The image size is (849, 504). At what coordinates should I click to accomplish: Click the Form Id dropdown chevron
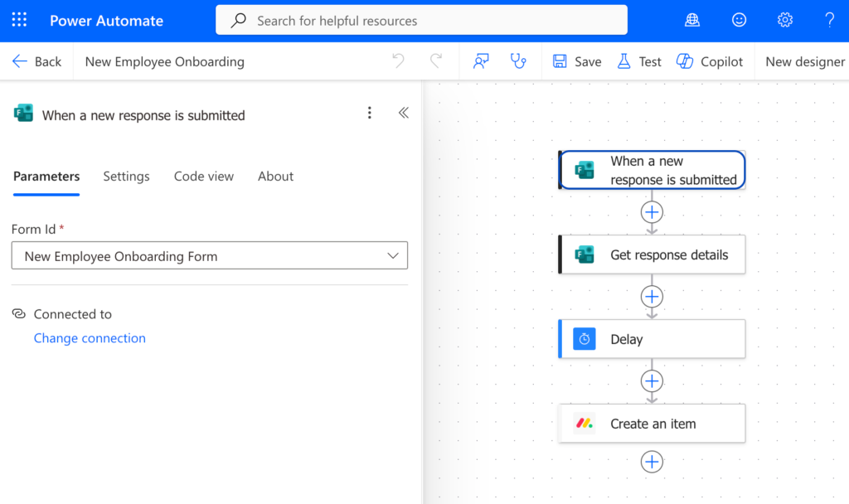pos(393,255)
